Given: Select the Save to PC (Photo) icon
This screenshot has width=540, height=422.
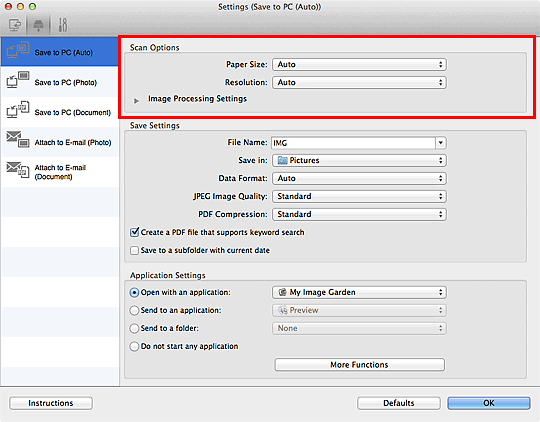Looking at the screenshot, I should 18,80.
